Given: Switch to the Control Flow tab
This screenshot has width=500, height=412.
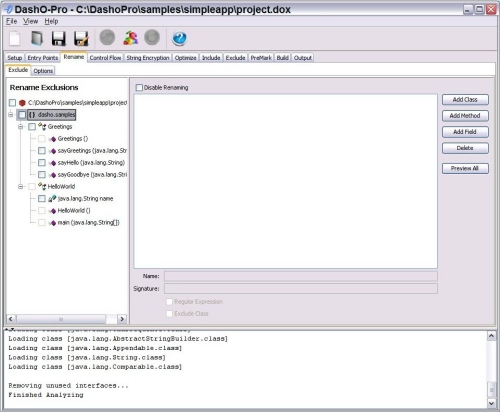Looking at the screenshot, I should pyautogui.click(x=105, y=58).
